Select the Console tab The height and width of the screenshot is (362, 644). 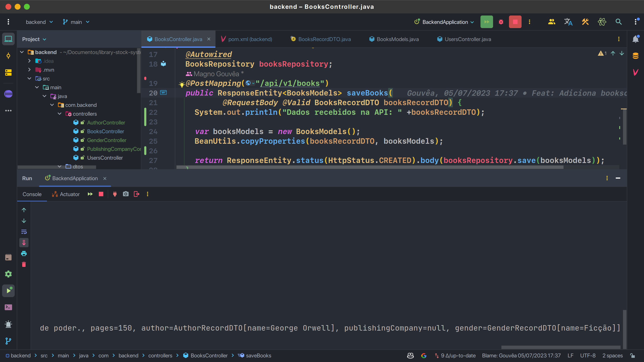tap(32, 194)
